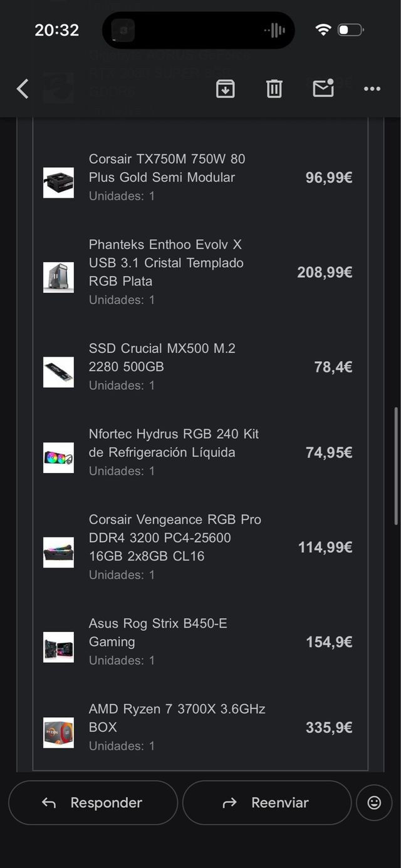Tap the Phanteks Enthoo Evolv X case thumbnail
Screen dimensions: 401x868
(58, 277)
